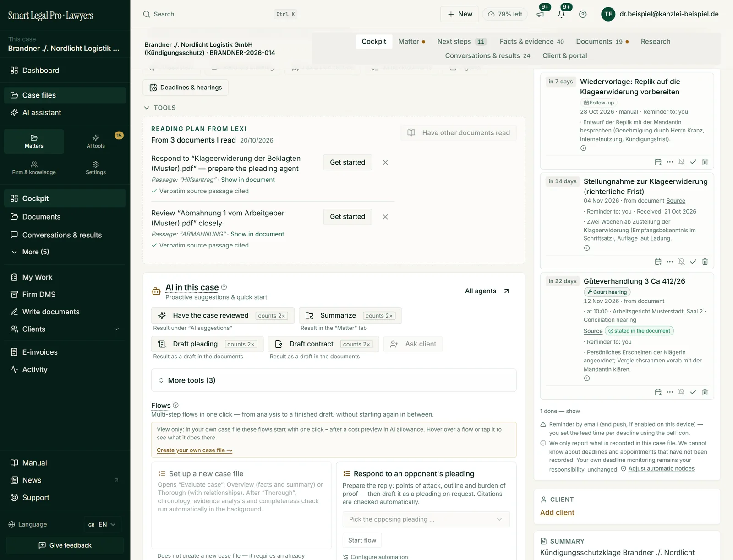The width and height of the screenshot is (733, 560).
Task: Mark Güteverhandlung hearing as done
Action: pos(693,392)
